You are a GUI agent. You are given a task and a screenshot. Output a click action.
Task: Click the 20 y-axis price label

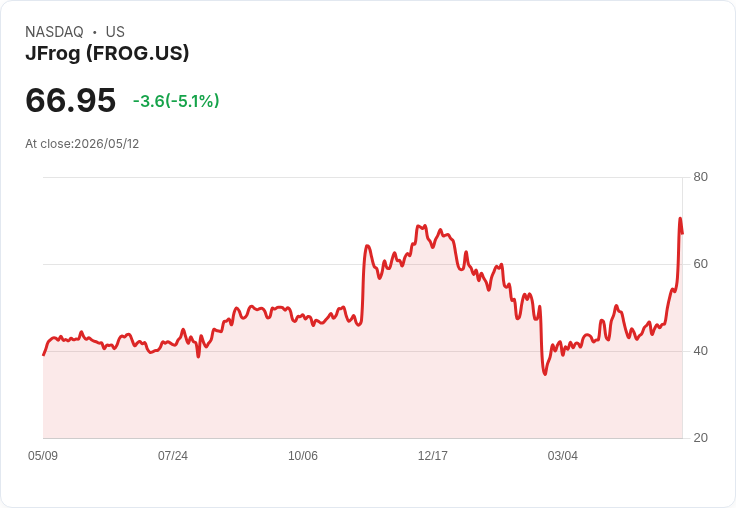700,438
